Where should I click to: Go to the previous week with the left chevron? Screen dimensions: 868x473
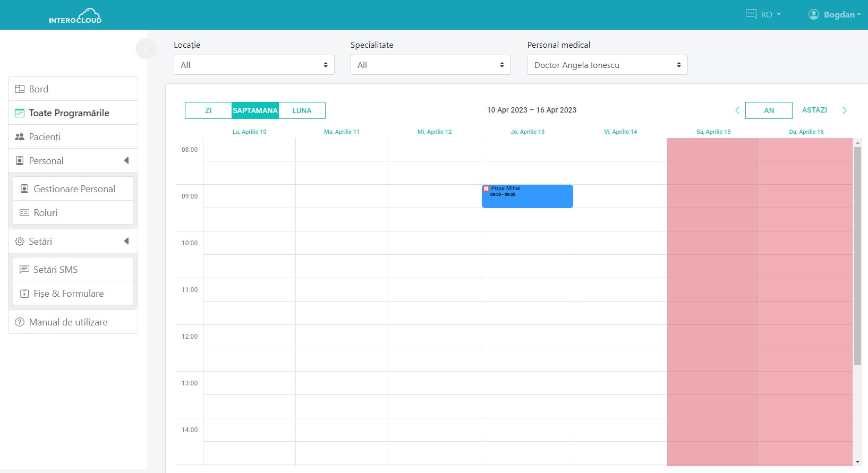(x=737, y=110)
